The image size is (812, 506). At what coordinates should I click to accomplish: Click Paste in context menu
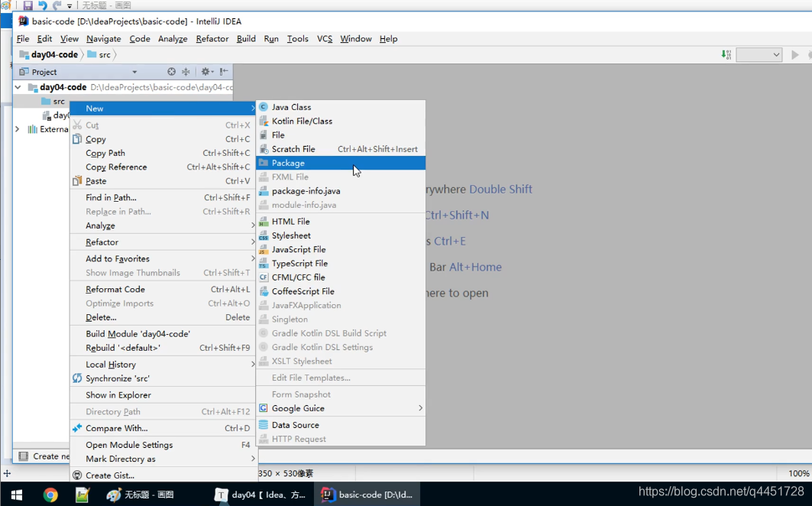[x=163, y=181]
